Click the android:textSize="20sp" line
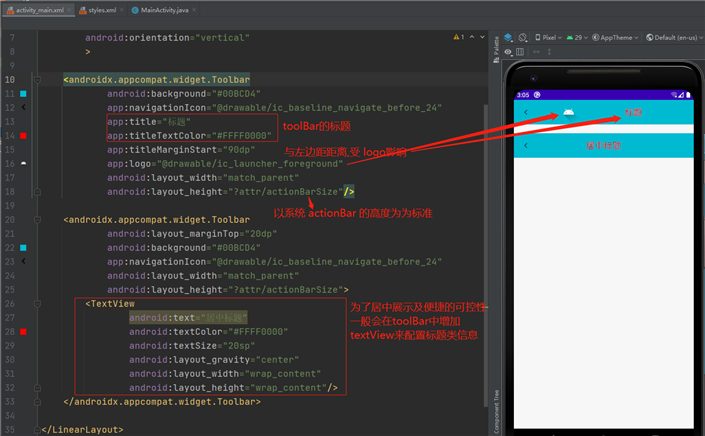Viewport: 705px width, 436px height. pyautogui.click(x=192, y=346)
